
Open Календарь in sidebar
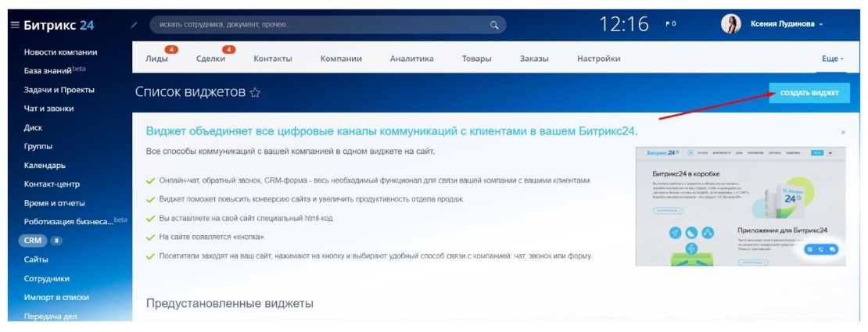45,166
